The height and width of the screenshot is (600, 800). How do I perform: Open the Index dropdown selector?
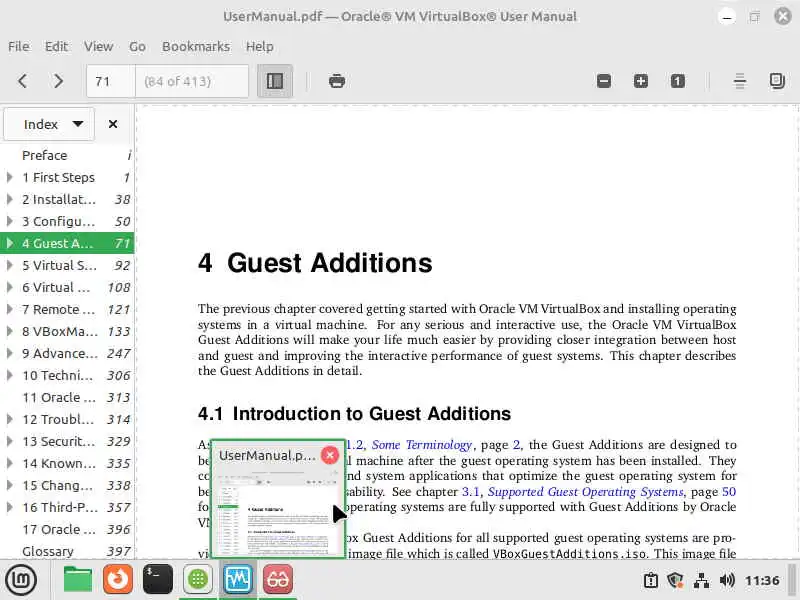[49, 124]
